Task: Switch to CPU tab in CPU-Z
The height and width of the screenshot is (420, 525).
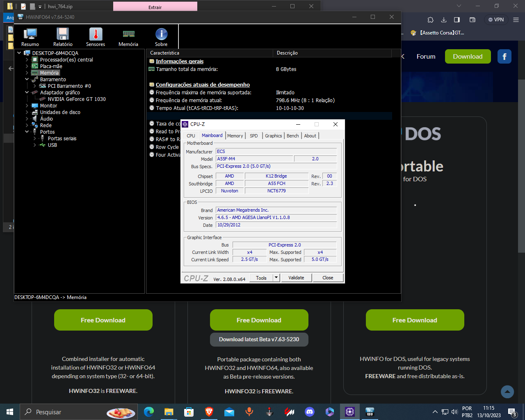Action: (x=191, y=136)
